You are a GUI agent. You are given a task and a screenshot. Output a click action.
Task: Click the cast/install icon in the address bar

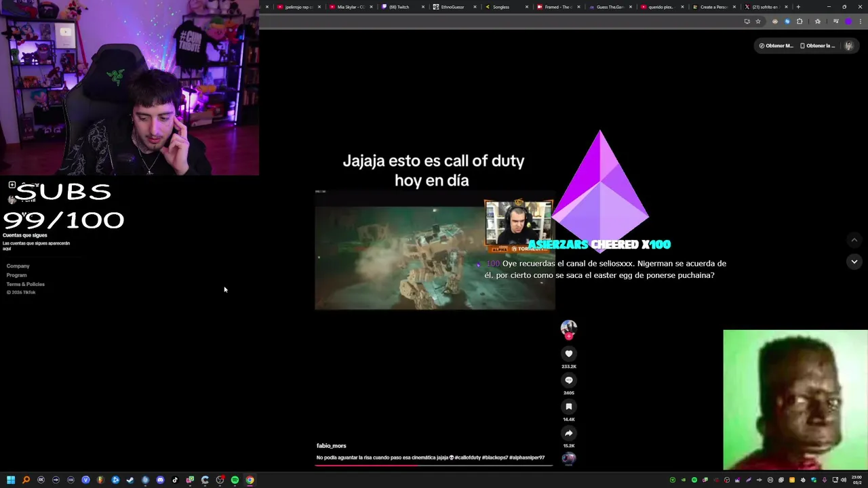click(x=747, y=21)
